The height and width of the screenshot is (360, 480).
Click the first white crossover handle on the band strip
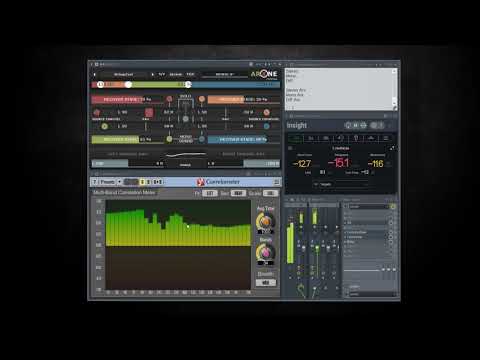coord(100,85)
